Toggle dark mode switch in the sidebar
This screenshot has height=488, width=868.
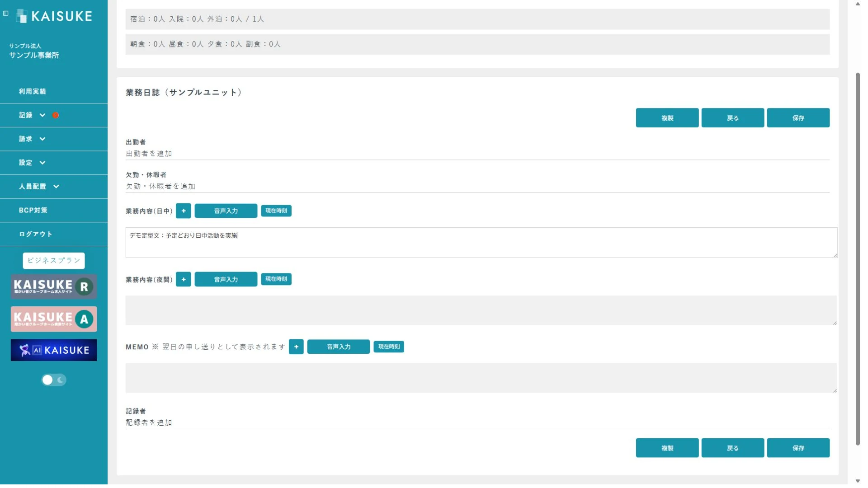[54, 380]
